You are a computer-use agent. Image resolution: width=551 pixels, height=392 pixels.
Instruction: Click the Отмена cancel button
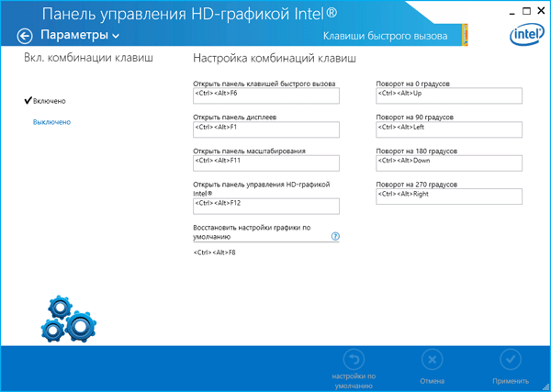click(433, 366)
